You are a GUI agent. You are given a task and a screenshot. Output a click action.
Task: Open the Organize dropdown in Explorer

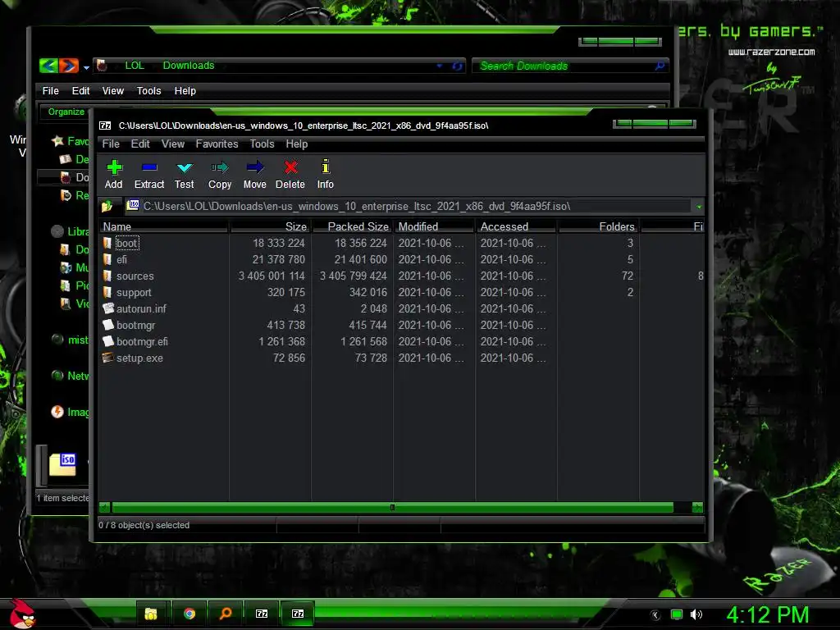coord(67,112)
